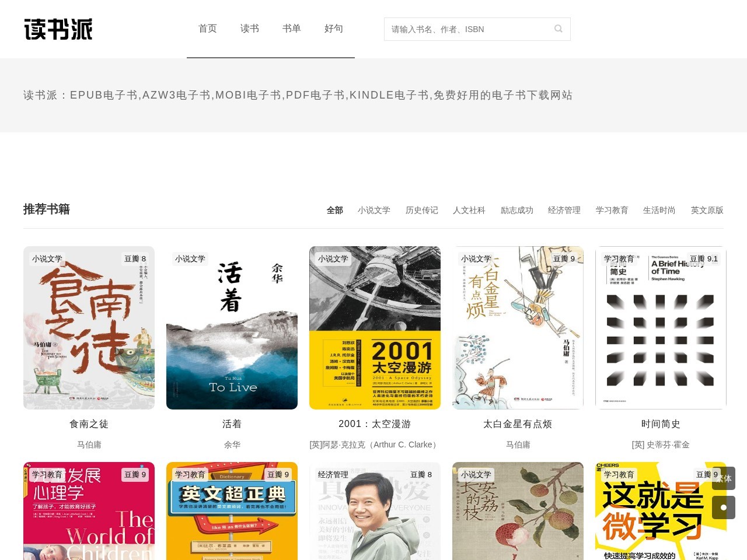Click author 马伯庸 under 太白金星有点烦
The height and width of the screenshot is (560, 747).
coord(518,444)
